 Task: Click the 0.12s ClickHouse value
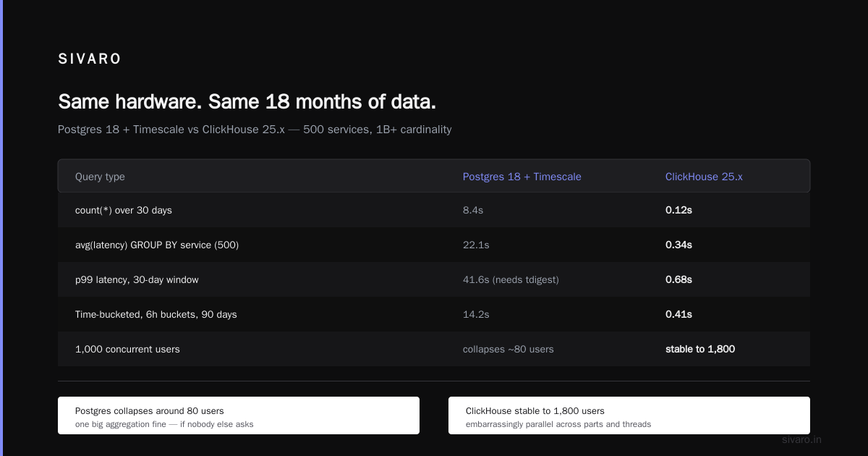(x=678, y=210)
